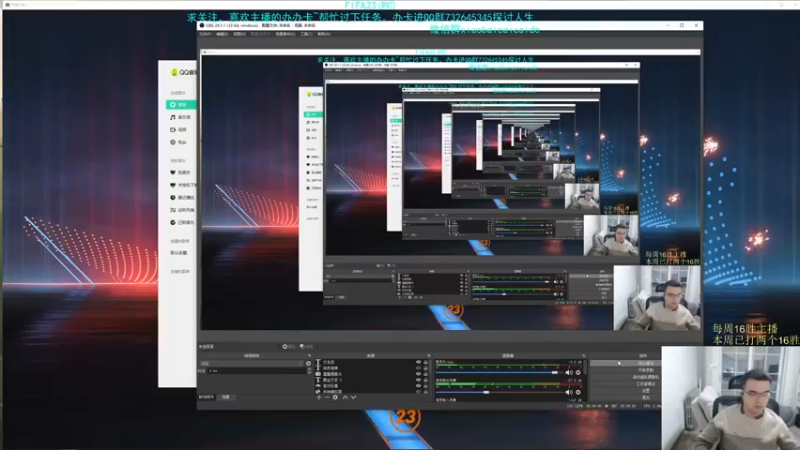
Task: Toggle the lock icon of the camera source
Action: pyautogui.click(x=426, y=374)
